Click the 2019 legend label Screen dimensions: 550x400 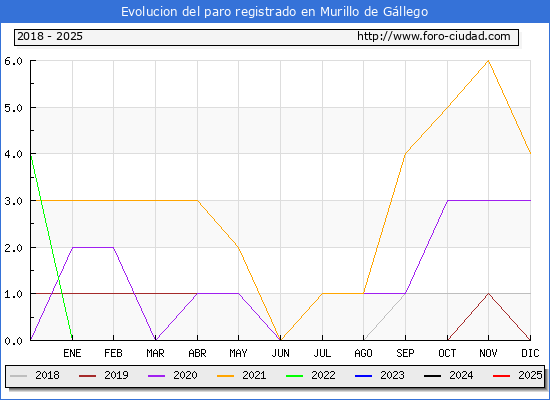116,375
